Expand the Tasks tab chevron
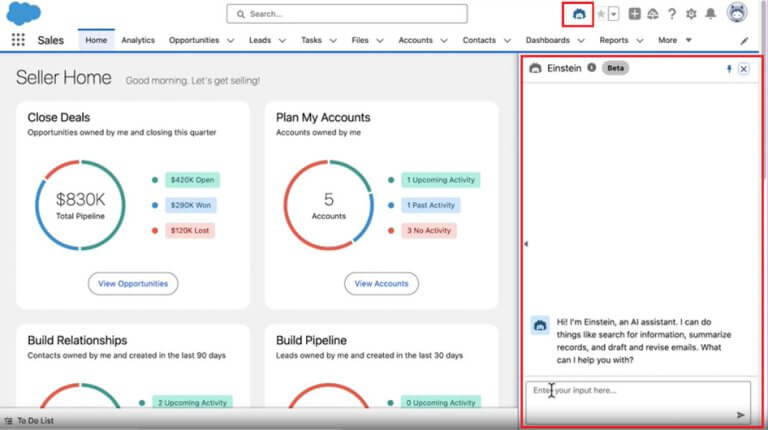Viewport: 768px width, 430px height. (x=333, y=41)
